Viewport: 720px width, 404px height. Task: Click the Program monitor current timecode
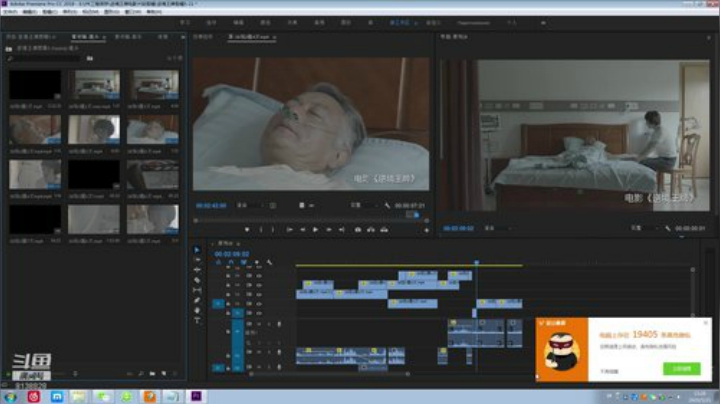click(458, 228)
